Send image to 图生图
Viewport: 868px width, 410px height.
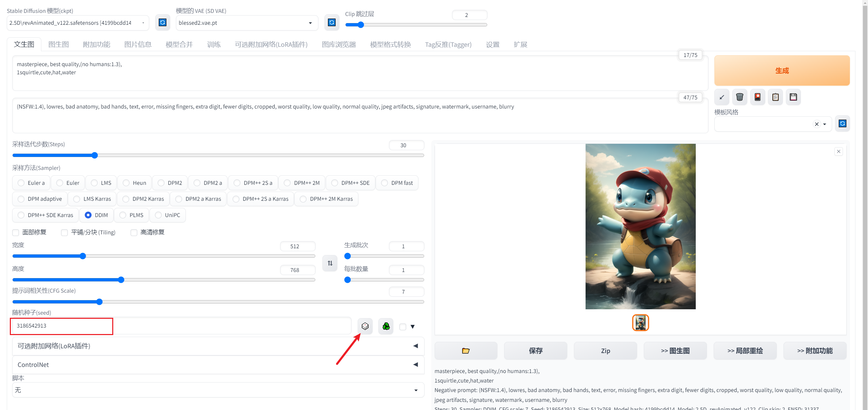pyautogui.click(x=675, y=351)
